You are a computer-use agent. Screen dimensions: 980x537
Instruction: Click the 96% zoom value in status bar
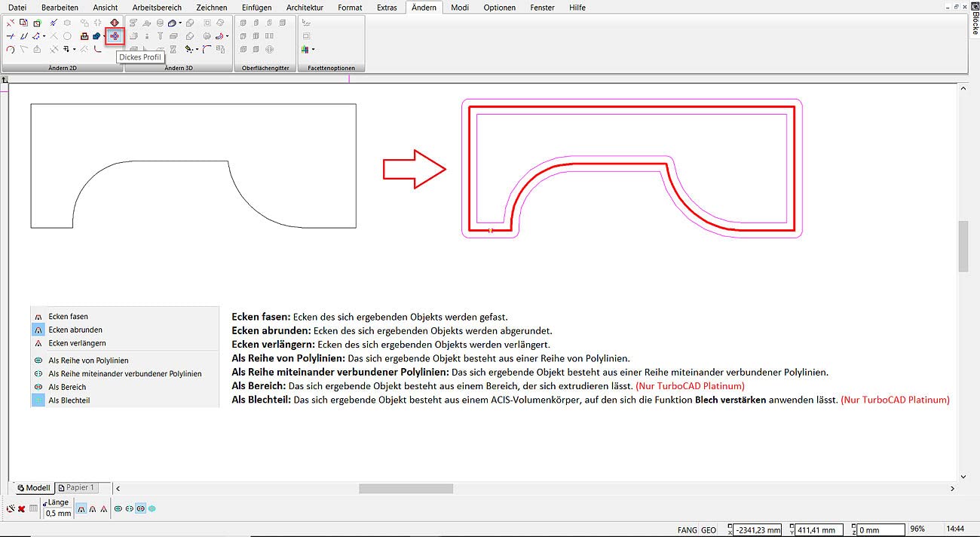pos(917,529)
